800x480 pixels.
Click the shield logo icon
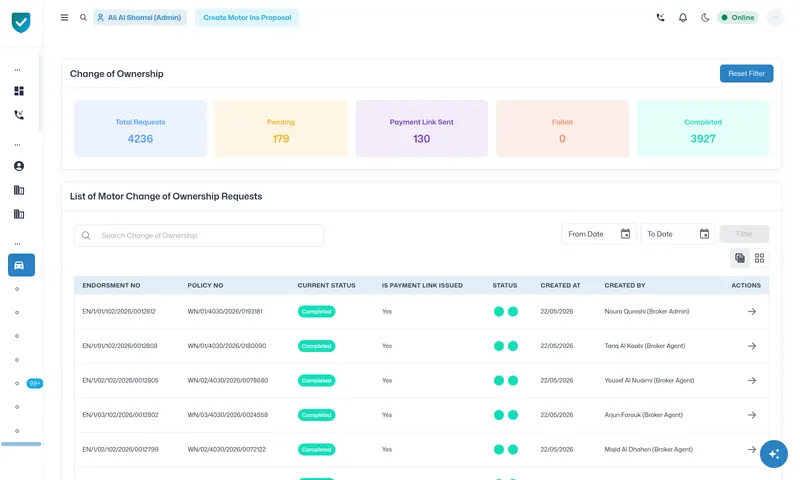[21, 22]
